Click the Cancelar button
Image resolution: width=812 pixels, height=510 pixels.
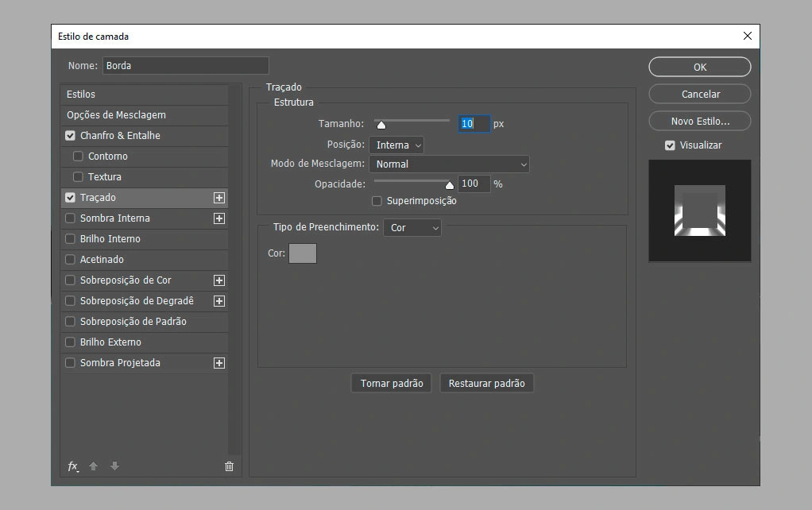pyautogui.click(x=700, y=95)
